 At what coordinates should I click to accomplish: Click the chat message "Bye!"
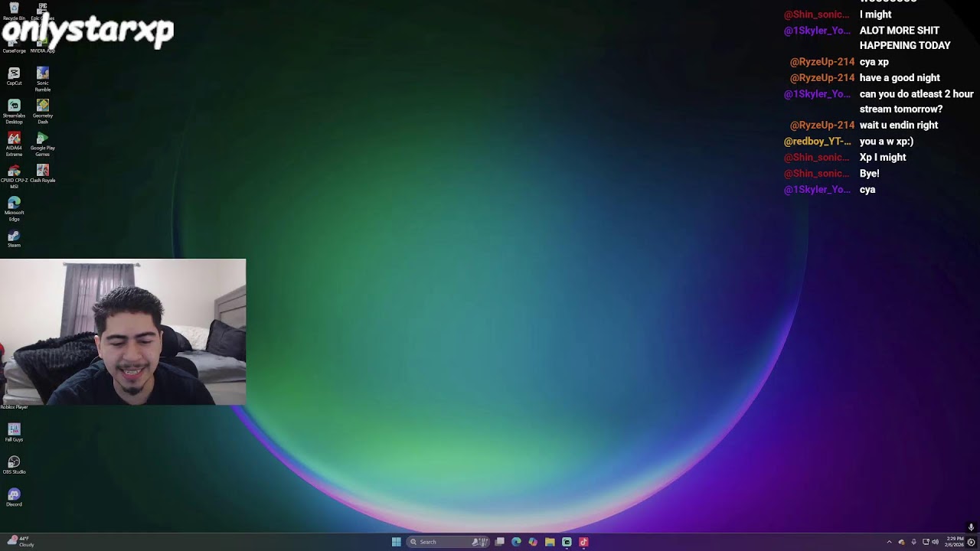click(870, 174)
